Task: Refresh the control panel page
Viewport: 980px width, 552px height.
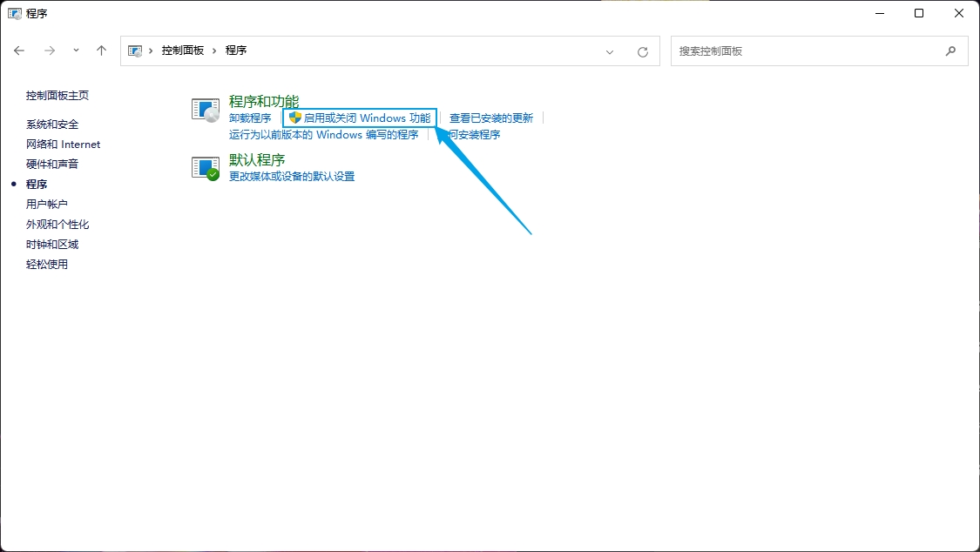Action: click(x=643, y=51)
